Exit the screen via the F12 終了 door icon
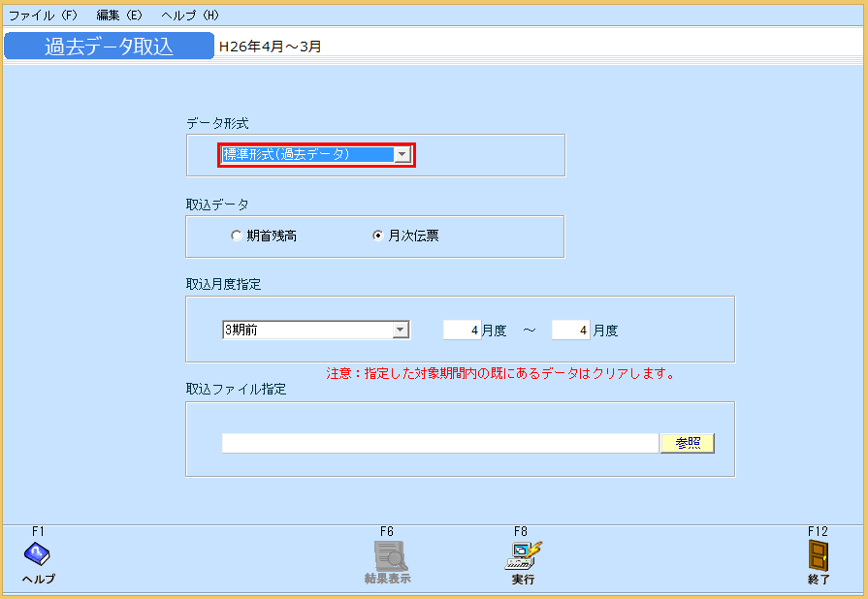Screen dimensions: 868x599 [820, 557]
